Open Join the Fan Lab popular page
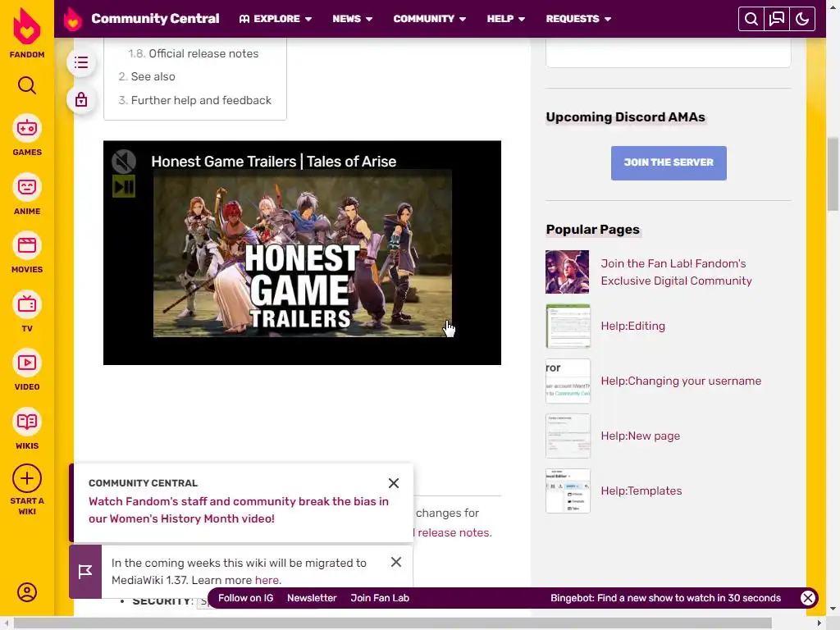The height and width of the screenshot is (630, 840). [676, 272]
